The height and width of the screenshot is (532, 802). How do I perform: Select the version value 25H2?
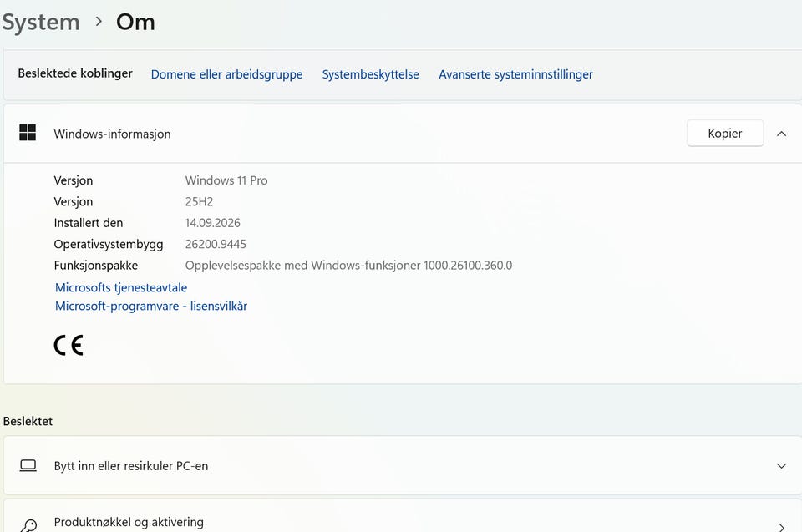click(199, 201)
